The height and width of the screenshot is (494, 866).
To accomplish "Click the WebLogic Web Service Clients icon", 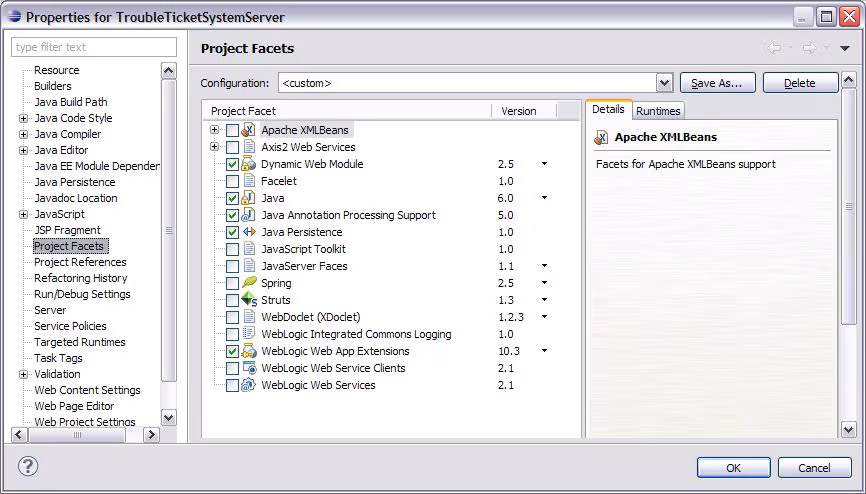I will (x=249, y=368).
